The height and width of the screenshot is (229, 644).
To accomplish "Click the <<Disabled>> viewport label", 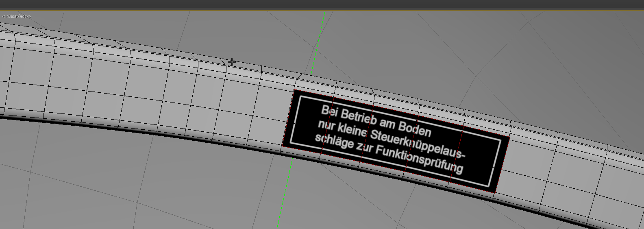I will 17,16.
